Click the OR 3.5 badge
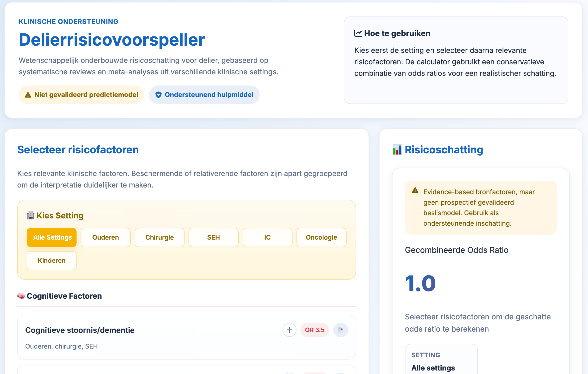Screen dimensions: 588x374 pos(315,330)
